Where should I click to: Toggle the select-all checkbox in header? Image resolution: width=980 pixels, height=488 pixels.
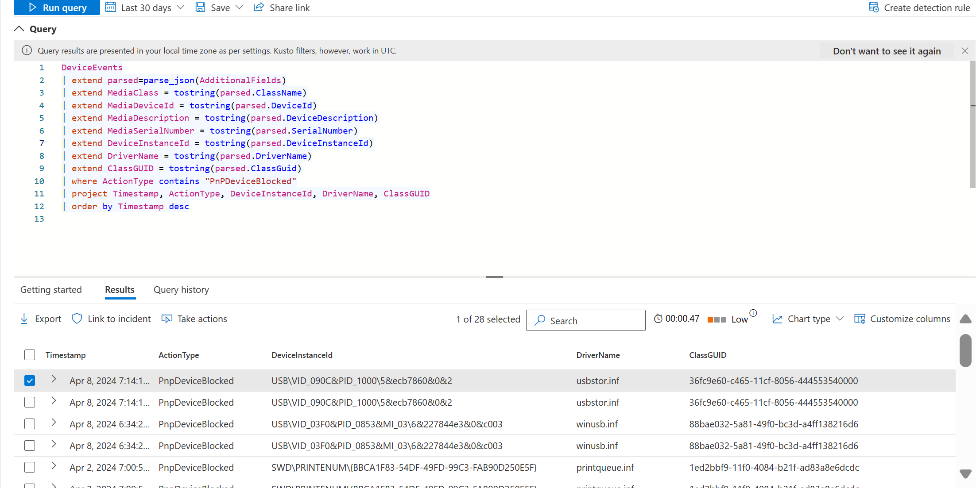[x=29, y=354]
